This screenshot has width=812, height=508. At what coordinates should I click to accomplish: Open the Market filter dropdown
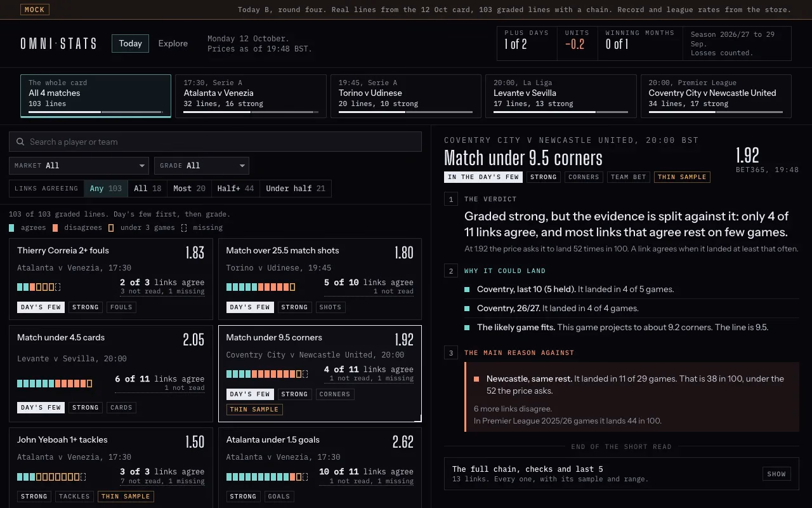(79, 166)
